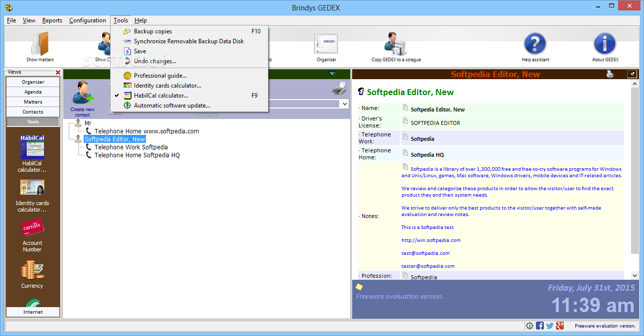Viewport: 644px width, 336px height.
Task: Click the copy icon beside Driver's License value
Action: pos(405,121)
